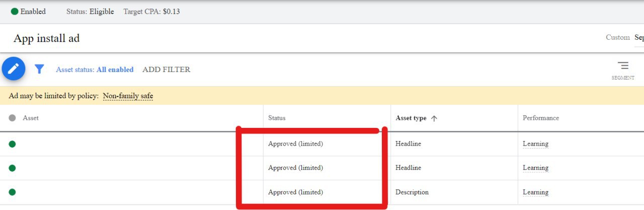Click Learning in Description row
Viewport: 644px width, 210px height.
[535, 192]
